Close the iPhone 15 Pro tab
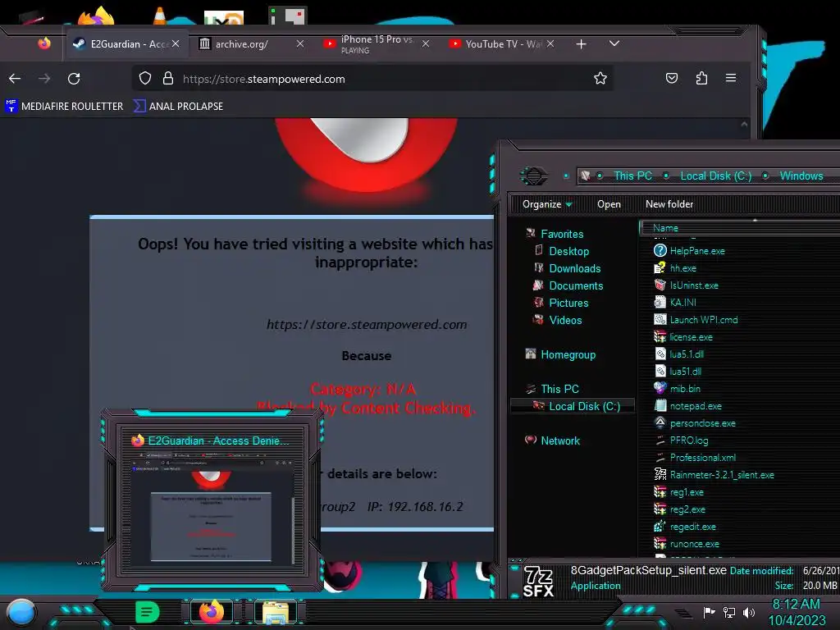Image resolution: width=840 pixels, height=630 pixels. coord(426,44)
